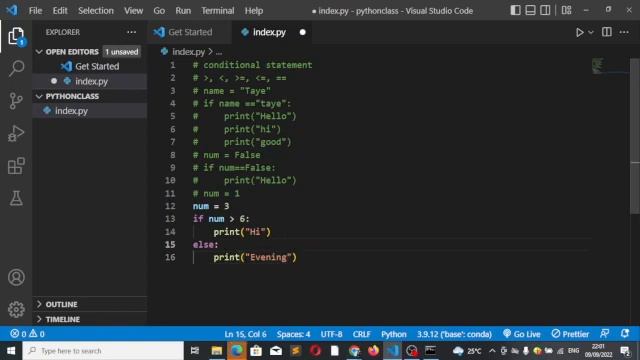Click the editor vertical scrollbar
The image size is (640, 360).
tap(635, 135)
